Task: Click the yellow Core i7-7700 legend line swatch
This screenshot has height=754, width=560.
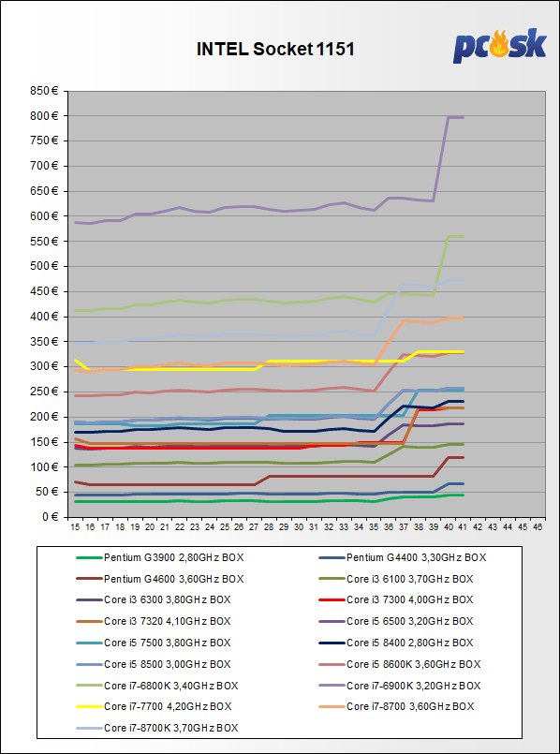Action: click(89, 706)
